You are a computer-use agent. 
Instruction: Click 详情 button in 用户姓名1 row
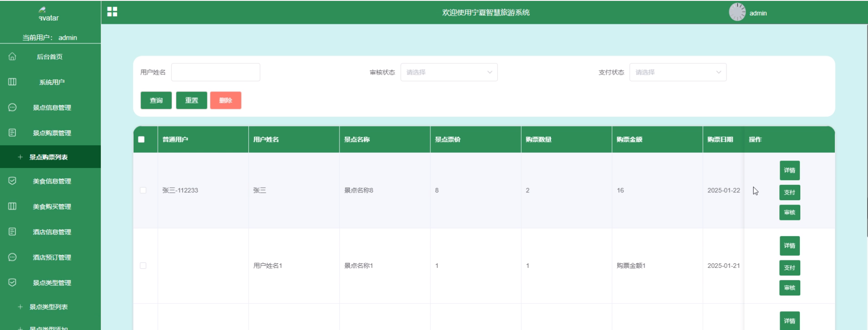(790, 246)
